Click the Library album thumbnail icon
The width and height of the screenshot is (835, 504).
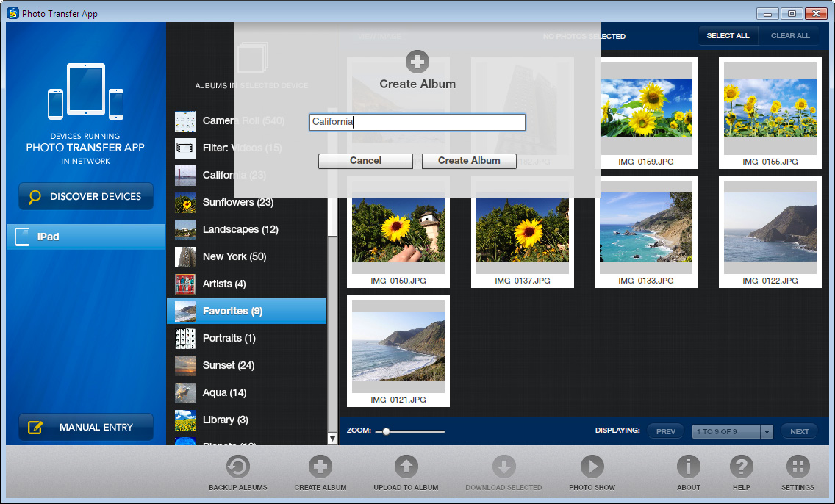click(x=185, y=420)
